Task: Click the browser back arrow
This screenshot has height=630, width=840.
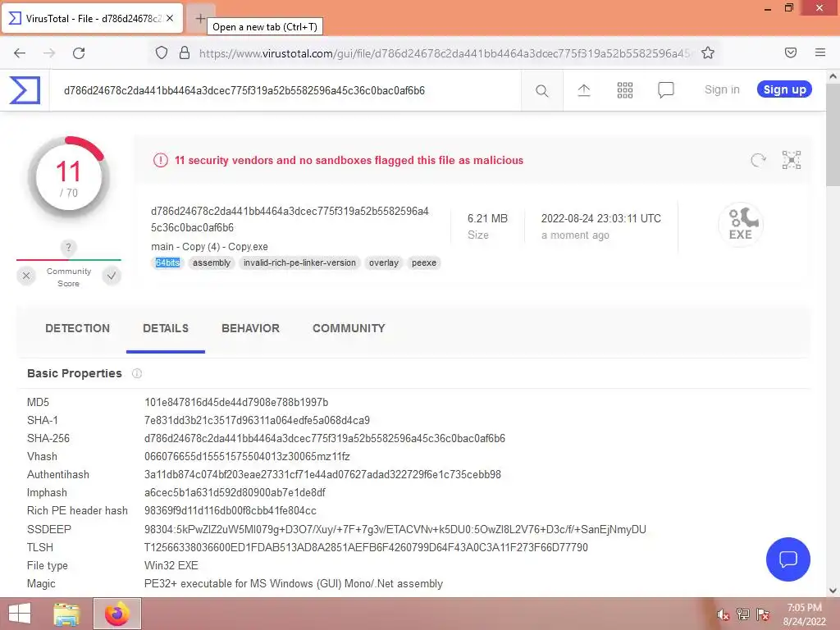Action: (x=20, y=53)
